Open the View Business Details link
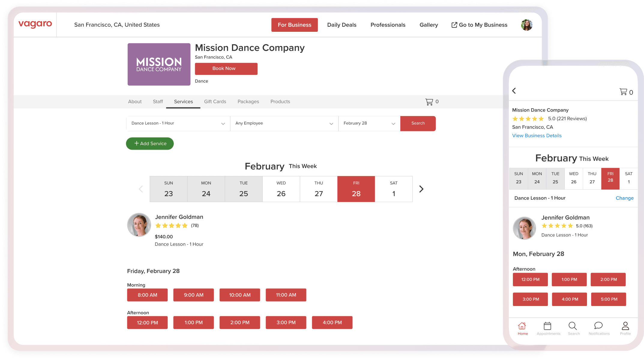The width and height of the screenshot is (644, 360). [x=537, y=136]
